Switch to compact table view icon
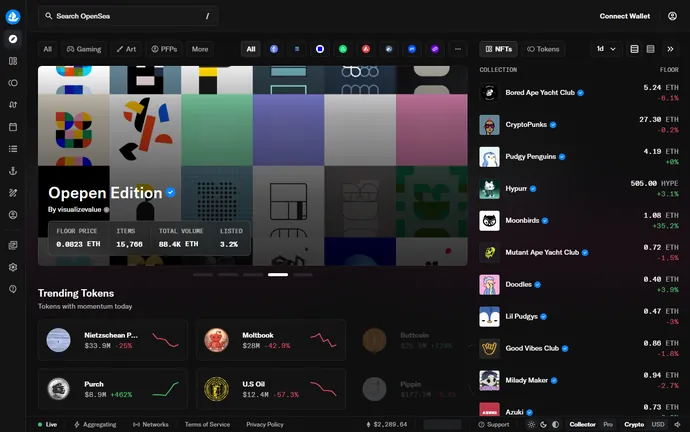 tap(634, 49)
